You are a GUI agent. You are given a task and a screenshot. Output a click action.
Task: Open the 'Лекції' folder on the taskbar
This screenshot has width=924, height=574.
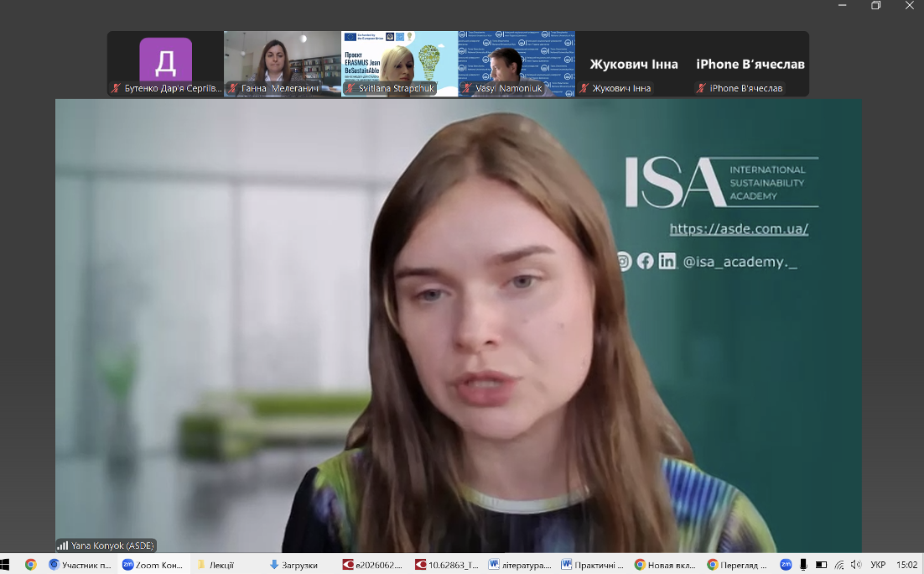tap(215, 565)
